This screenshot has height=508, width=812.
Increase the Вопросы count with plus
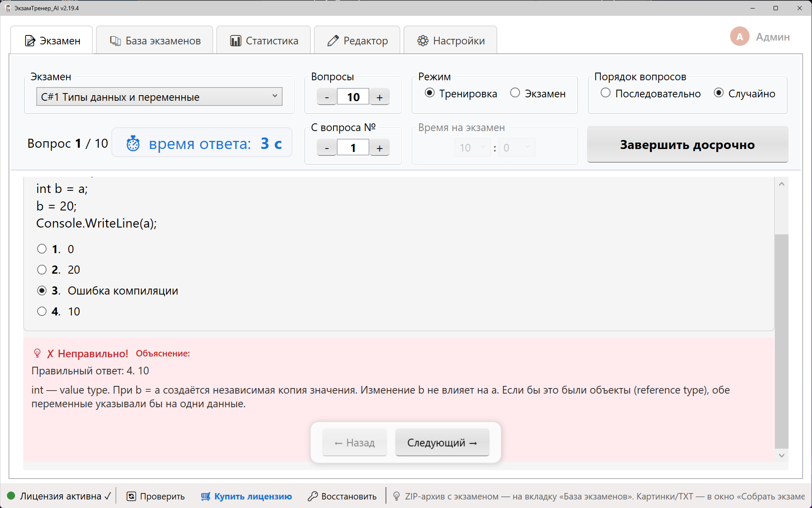click(x=380, y=97)
